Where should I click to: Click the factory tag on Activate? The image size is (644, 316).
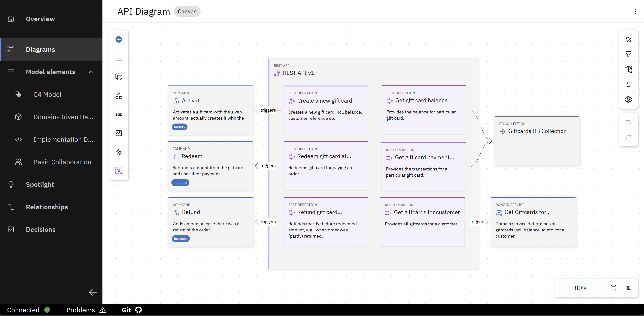tap(180, 127)
